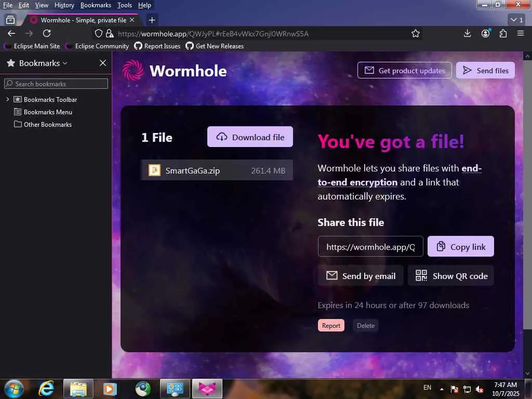Open the media player taskbar icon
This screenshot has width=532, height=399.
[110, 389]
